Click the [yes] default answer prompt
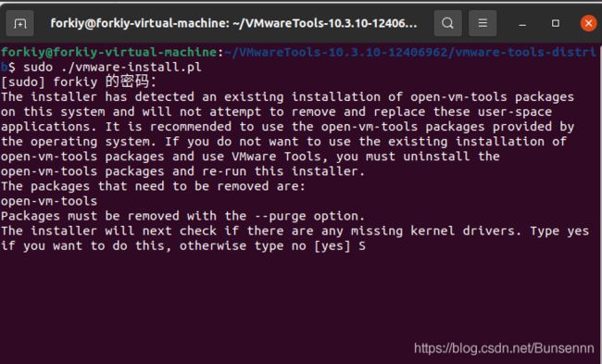The width and height of the screenshot is (602, 364). 332,245
